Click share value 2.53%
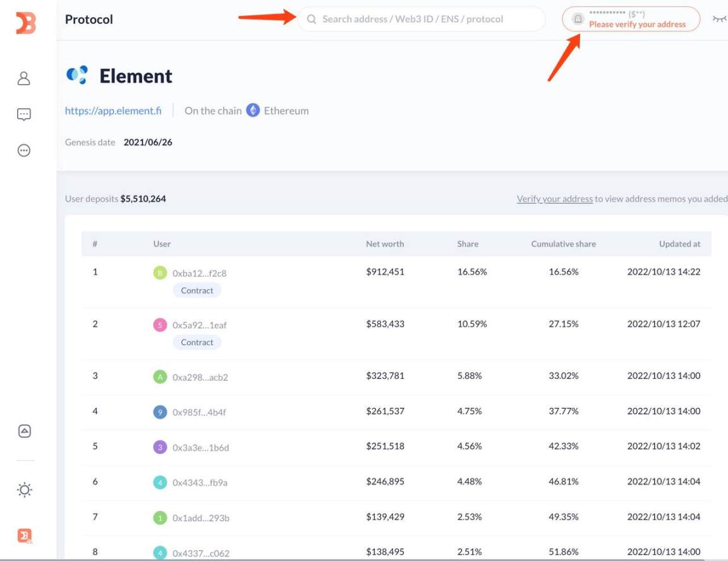728x561 pixels. (x=470, y=516)
